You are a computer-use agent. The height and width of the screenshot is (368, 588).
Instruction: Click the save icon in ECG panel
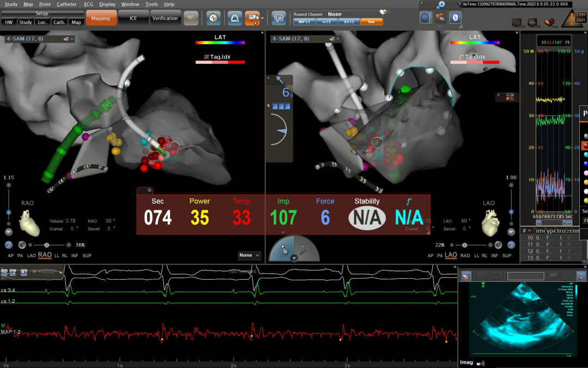[24, 272]
